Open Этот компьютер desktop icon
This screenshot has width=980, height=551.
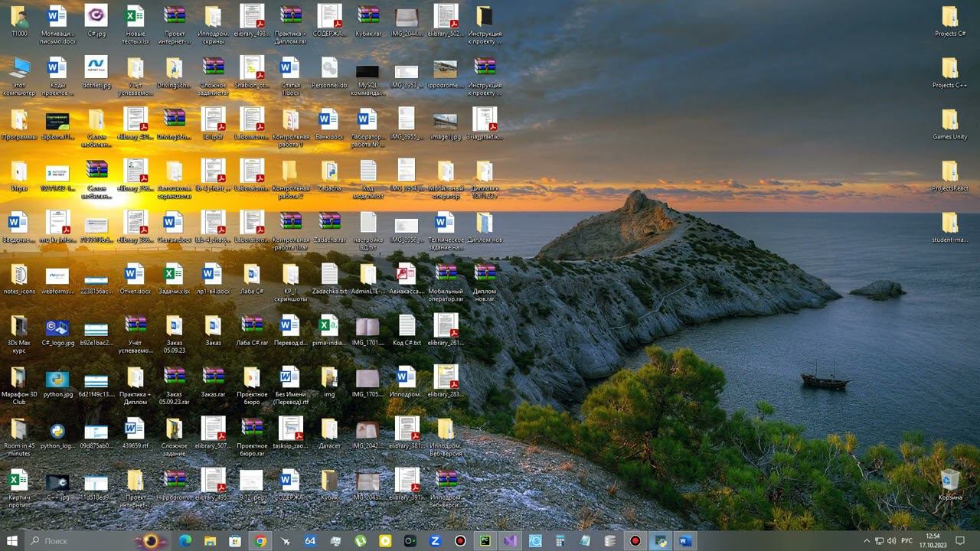(x=19, y=73)
